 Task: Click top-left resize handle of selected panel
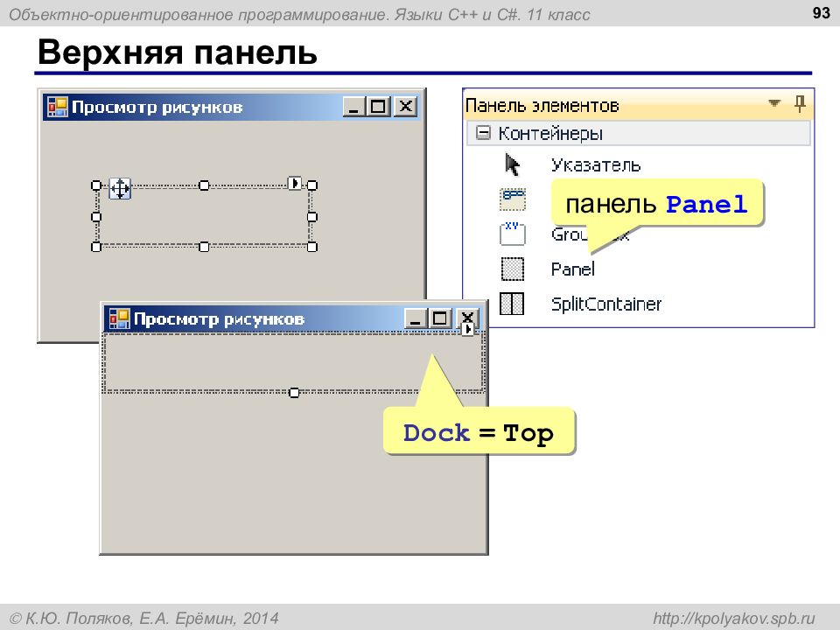[x=96, y=185]
